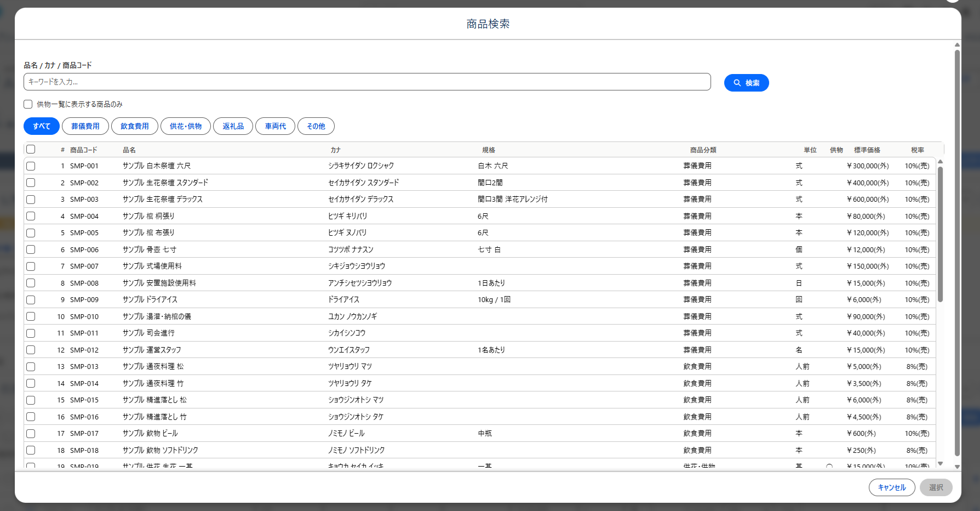Click the table scroll down arrow

940,464
